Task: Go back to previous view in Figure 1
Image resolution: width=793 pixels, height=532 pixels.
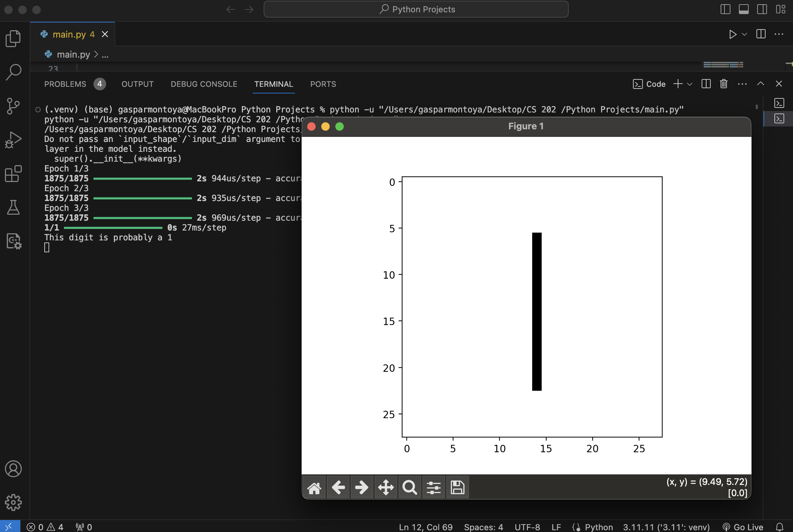Action: [x=338, y=487]
